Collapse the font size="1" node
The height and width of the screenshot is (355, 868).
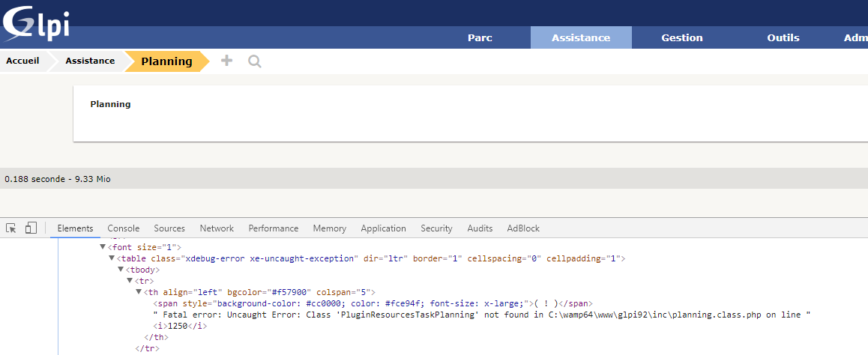coord(103,247)
